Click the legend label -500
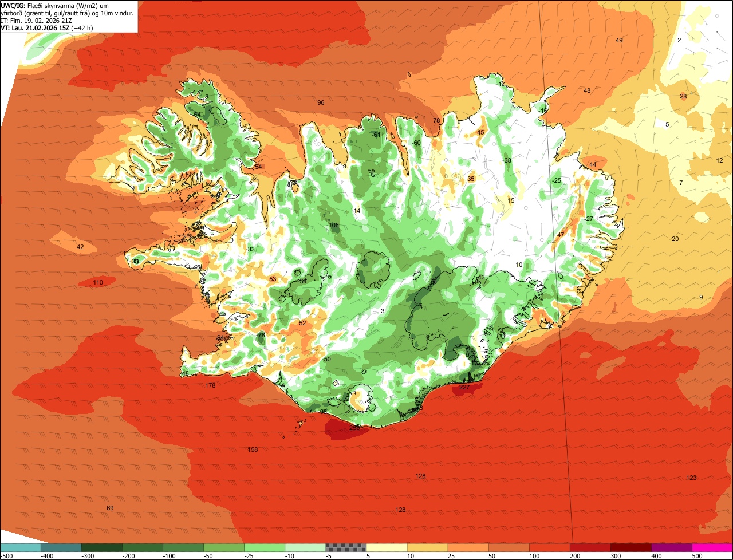This screenshot has height=560, width=733. click(7, 555)
